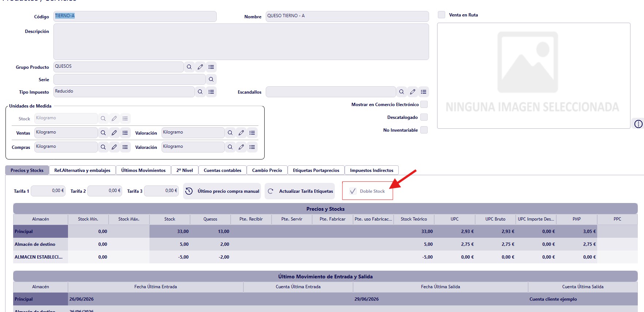
Task: Search Compras unit with magnifier icon
Action: [103, 147]
